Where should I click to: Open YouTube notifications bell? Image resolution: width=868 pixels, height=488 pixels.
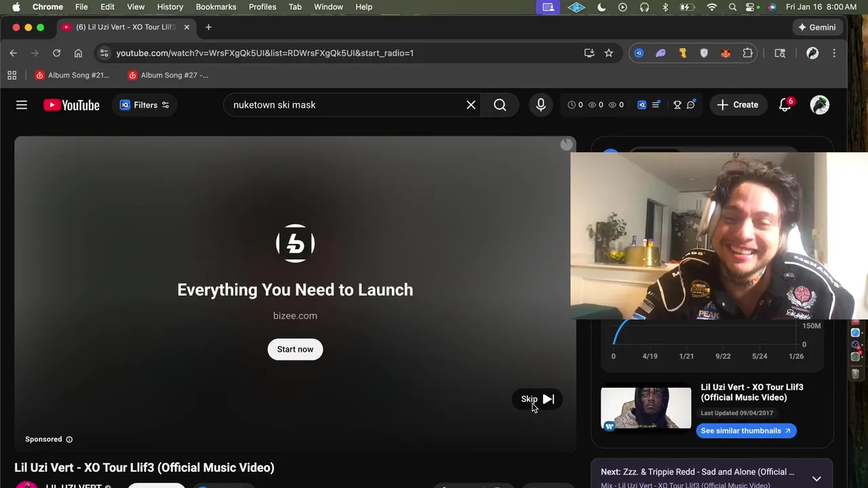click(785, 105)
